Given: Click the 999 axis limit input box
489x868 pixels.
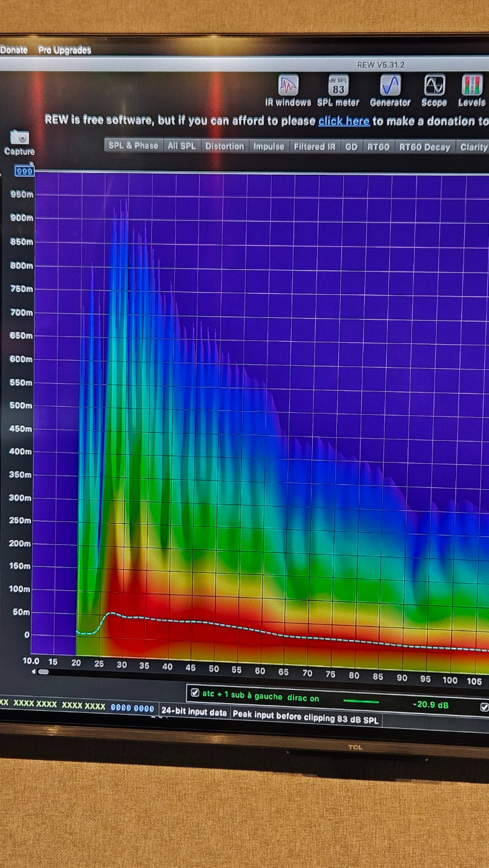Looking at the screenshot, I should pos(24,172).
